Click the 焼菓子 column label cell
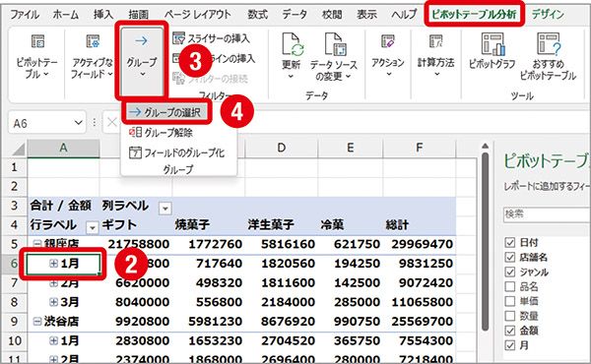This screenshot has height=364, width=591. click(x=209, y=225)
